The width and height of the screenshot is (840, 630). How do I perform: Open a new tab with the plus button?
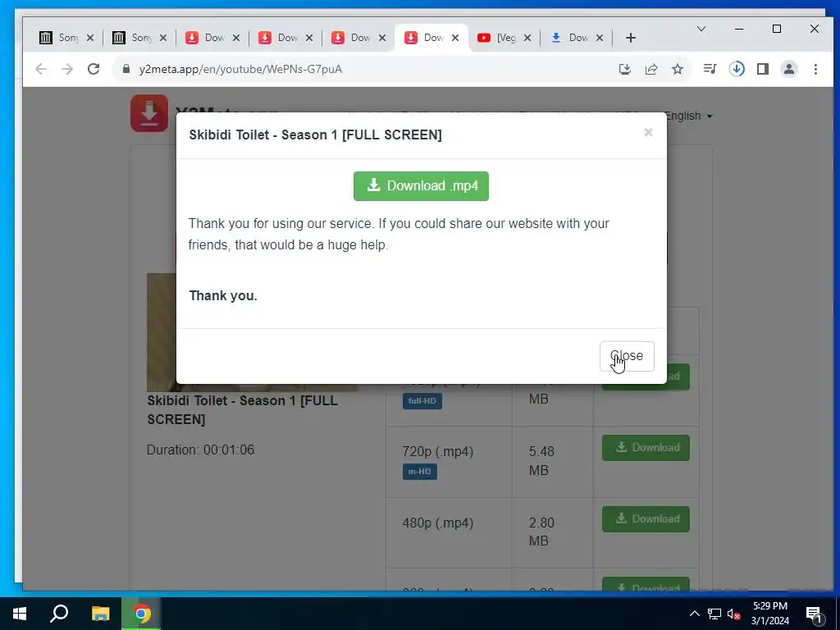(x=631, y=38)
